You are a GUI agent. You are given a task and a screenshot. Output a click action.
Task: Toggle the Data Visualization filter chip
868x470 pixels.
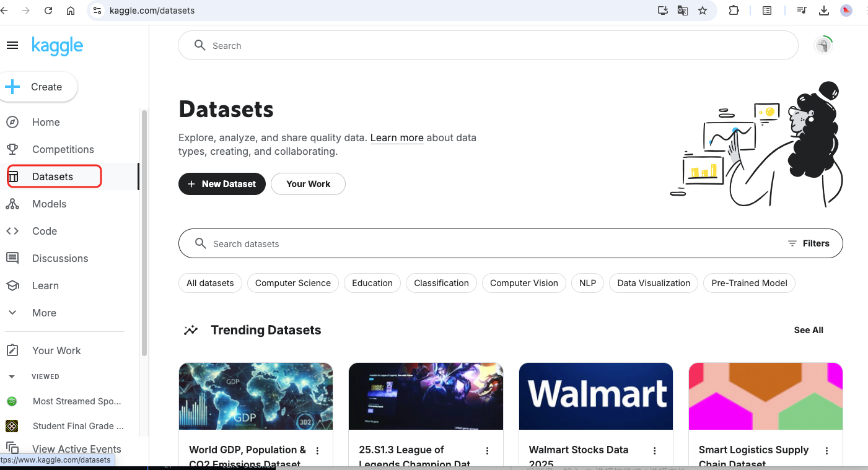[653, 283]
